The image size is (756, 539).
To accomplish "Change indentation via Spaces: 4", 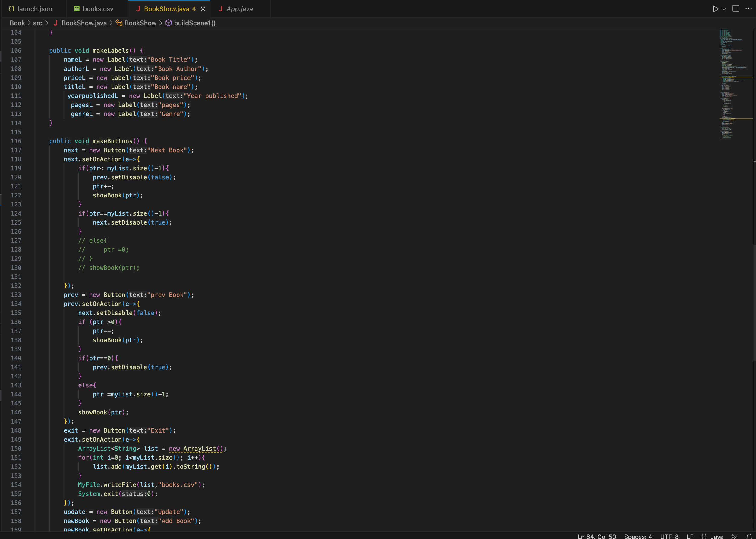I will (638, 536).
